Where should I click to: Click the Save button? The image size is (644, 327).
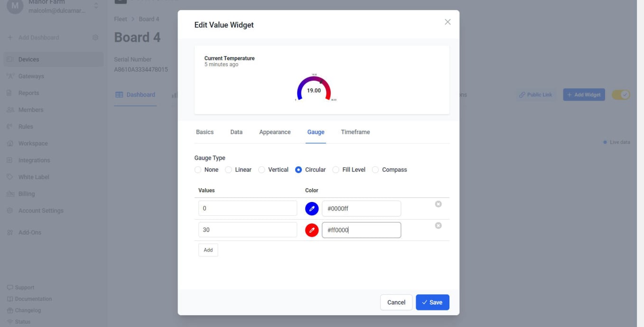(x=432, y=302)
